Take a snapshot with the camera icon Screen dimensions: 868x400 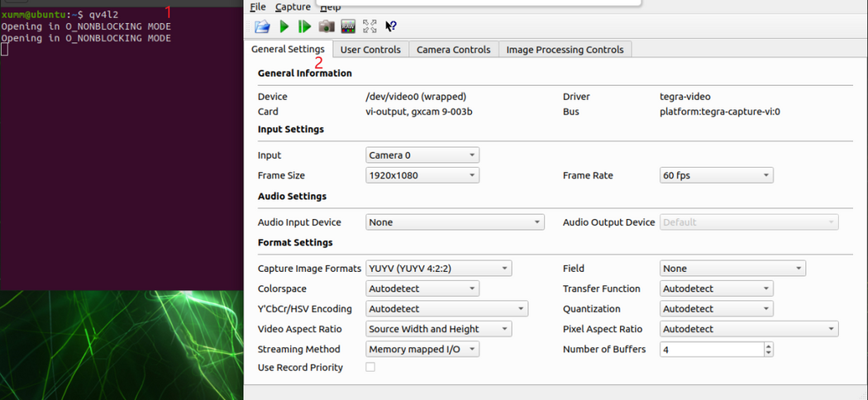(327, 27)
